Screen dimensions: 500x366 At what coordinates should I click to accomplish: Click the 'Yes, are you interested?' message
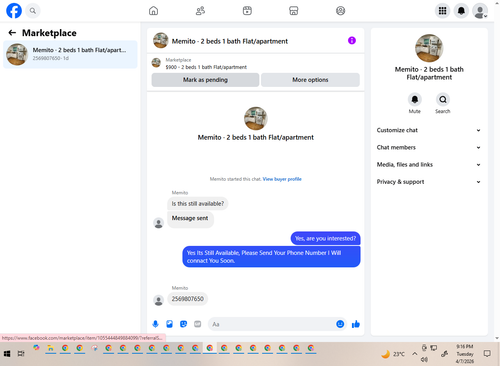click(x=325, y=238)
